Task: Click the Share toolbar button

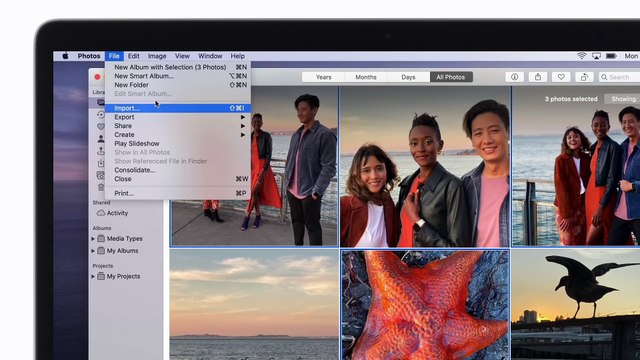Action: [538, 77]
